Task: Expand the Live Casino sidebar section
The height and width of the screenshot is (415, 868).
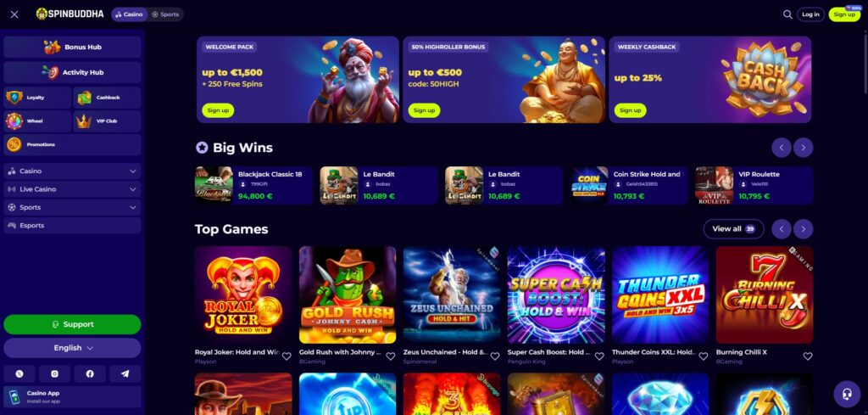Action: [73, 189]
